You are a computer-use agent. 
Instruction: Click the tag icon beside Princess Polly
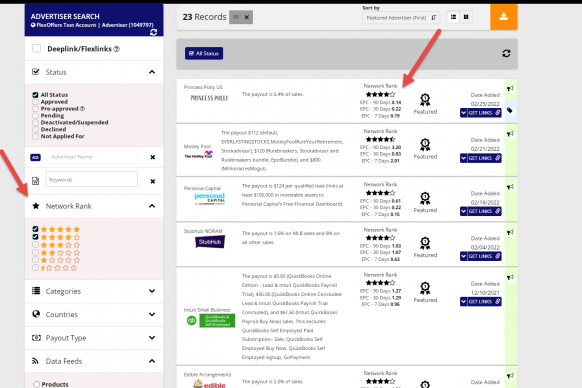(510, 111)
